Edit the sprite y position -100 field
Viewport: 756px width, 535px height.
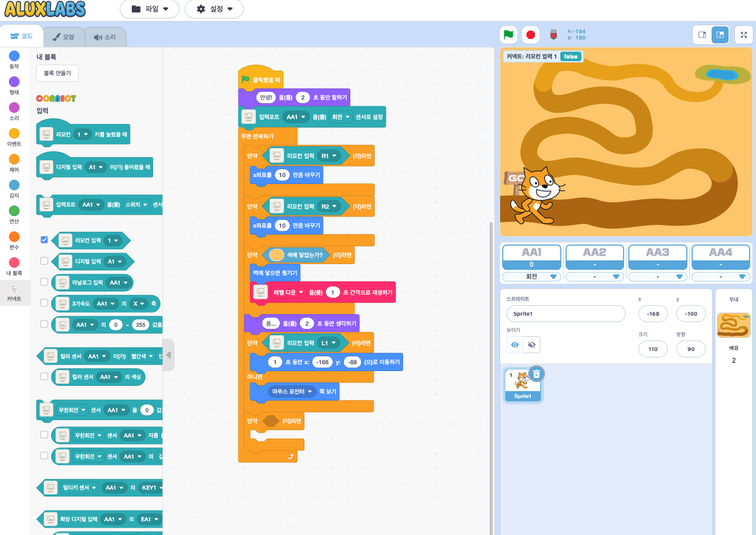[x=691, y=314]
